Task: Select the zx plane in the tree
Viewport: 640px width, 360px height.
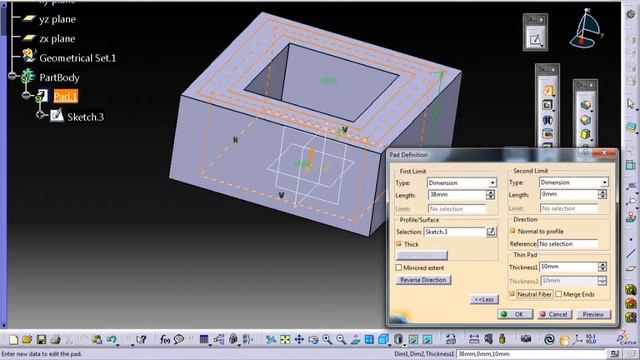Action: [x=57, y=39]
